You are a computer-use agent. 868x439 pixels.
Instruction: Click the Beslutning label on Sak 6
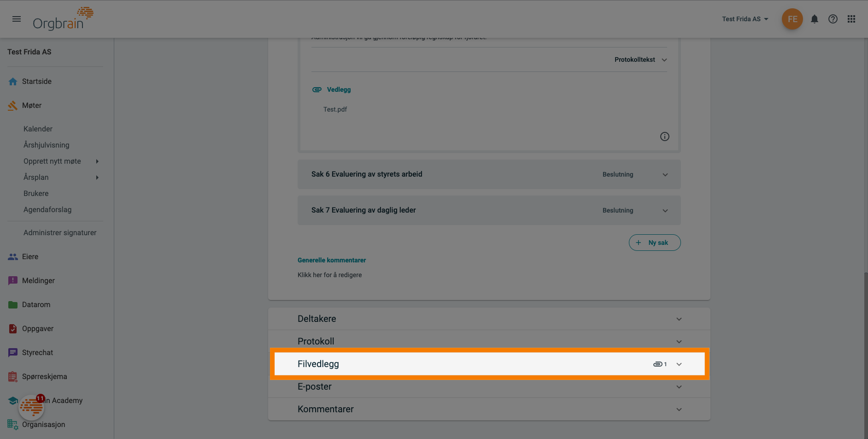[618, 175]
